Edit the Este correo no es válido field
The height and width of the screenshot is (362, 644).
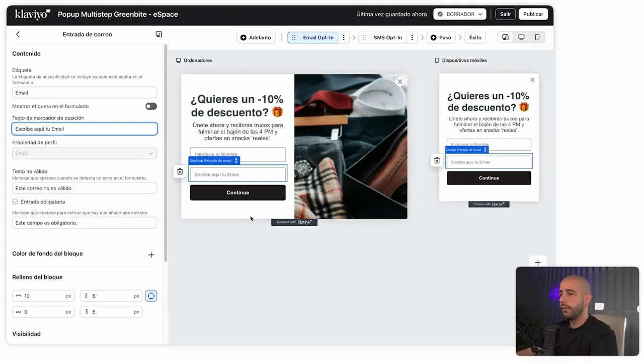(x=85, y=188)
